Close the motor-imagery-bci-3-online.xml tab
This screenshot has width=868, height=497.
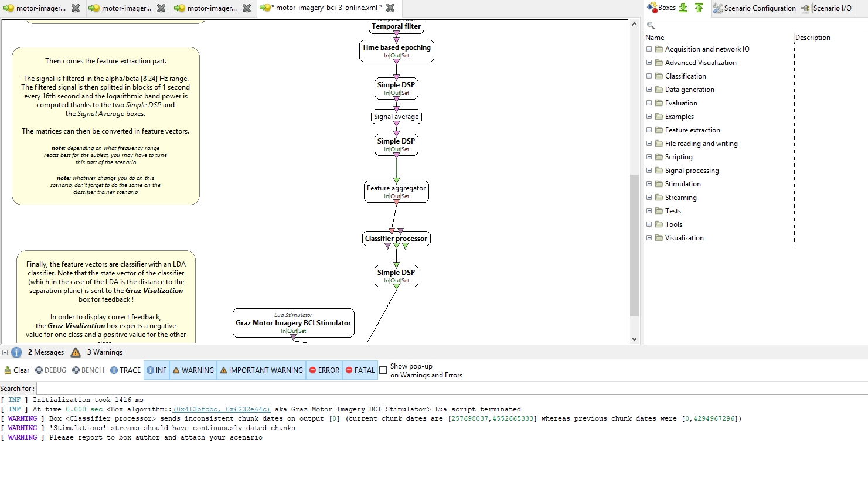click(390, 8)
